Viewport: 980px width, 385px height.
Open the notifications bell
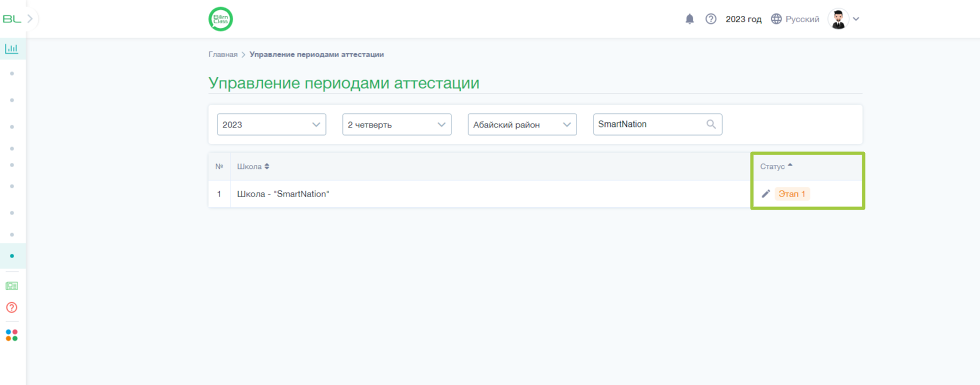coord(689,19)
